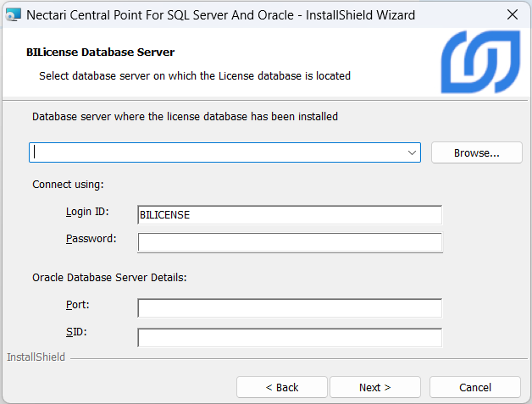Click the "Login ID:" label
This screenshot has width=532, height=404.
pyautogui.click(x=87, y=212)
